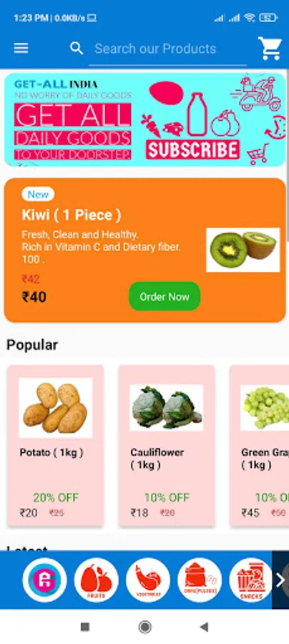Tap the Android recent apps square button
The height and width of the screenshot is (644, 289).
pyautogui.click(x=85, y=627)
